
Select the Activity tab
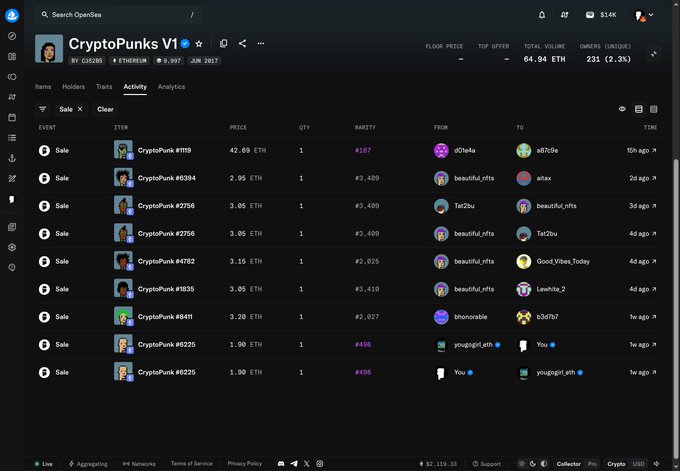[135, 87]
